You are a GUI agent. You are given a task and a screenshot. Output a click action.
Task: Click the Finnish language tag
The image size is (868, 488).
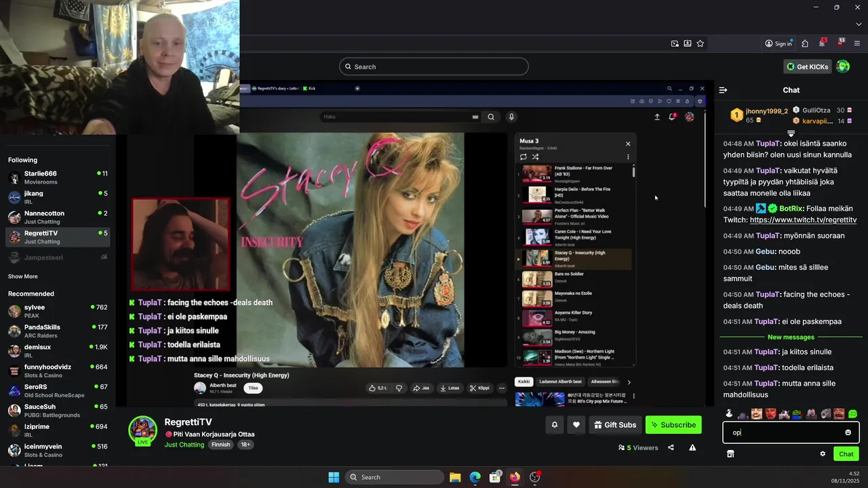click(220, 445)
